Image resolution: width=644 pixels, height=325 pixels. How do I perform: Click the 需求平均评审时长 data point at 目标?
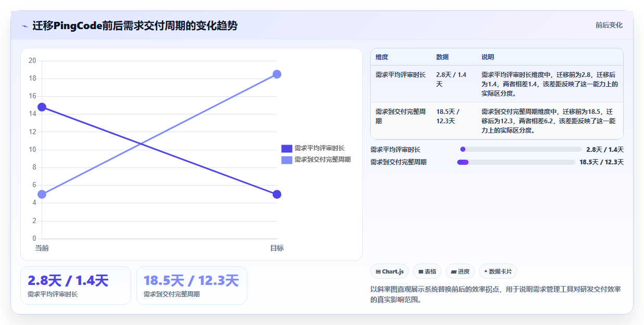(277, 194)
